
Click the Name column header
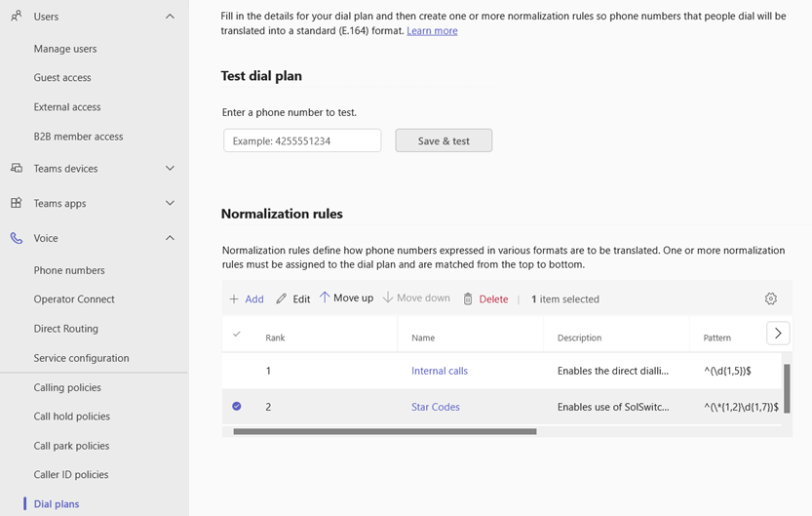[x=423, y=337]
